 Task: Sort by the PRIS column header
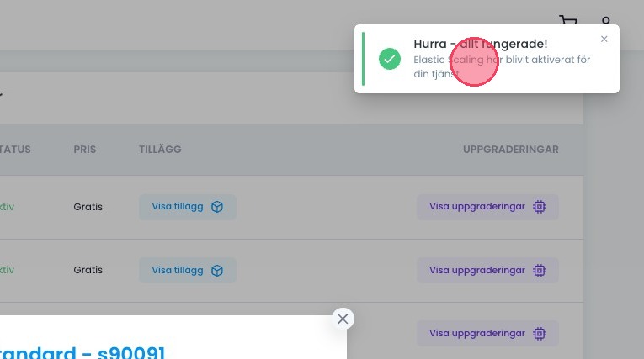(x=84, y=150)
